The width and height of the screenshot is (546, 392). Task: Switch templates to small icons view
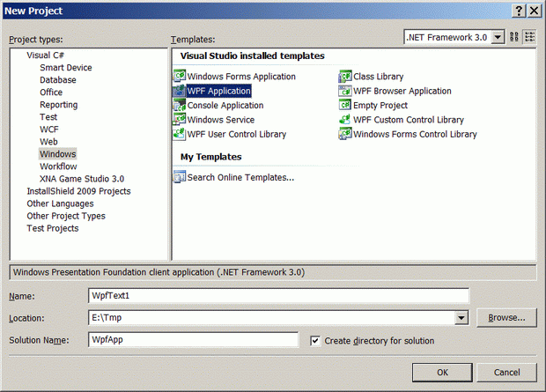(529, 37)
